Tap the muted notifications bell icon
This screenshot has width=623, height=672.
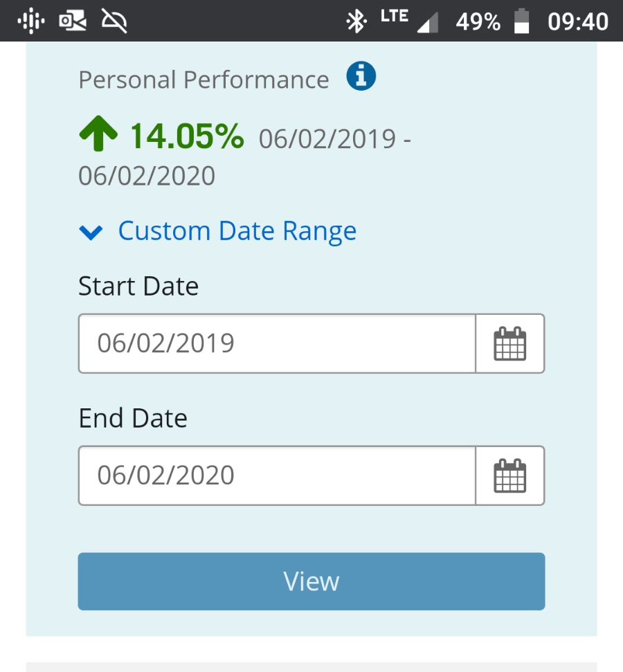point(114,21)
